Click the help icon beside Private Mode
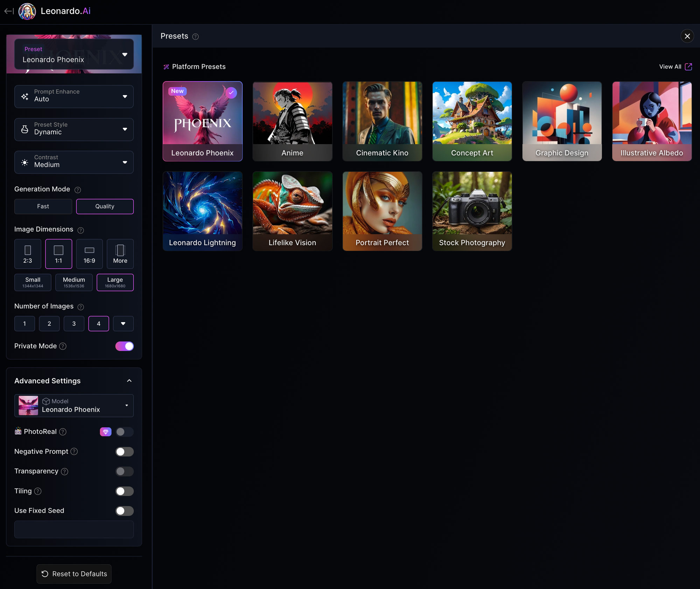 [63, 346]
